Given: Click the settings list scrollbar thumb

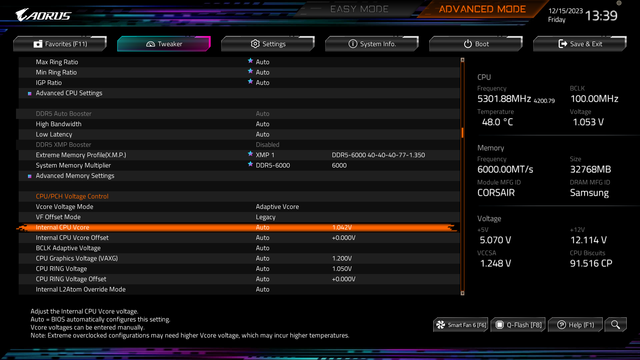Looking at the screenshot, I should [462, 133].
